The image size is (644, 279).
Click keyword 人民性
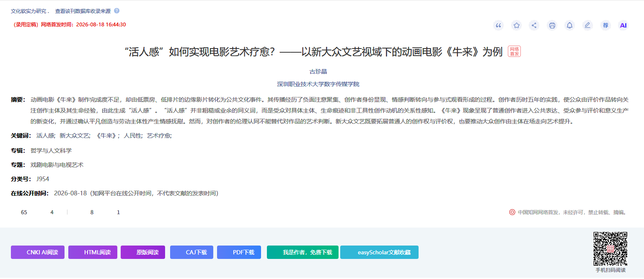132,136
